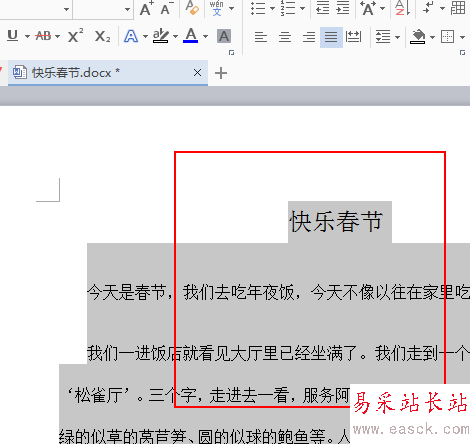Expand the borders dropdown arrow
This screenshot has width=470, height=444.
(462, 37)
